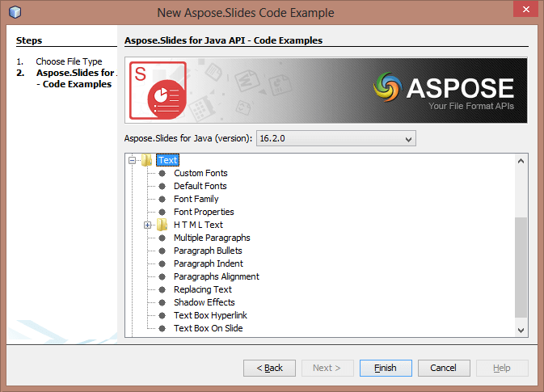Click the Steps heading
The height and width of the screenshot is (392, 544).
click(x=29, y=40)
